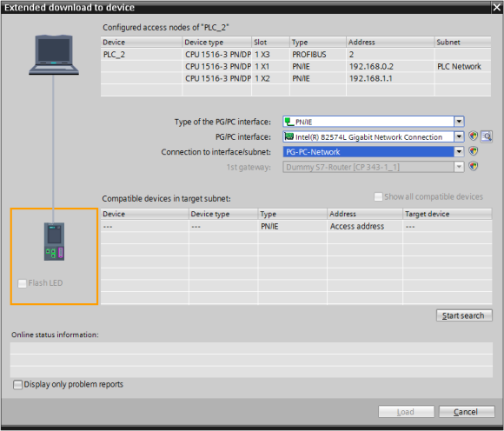Click PG-PC-Network highlighted field

click(x=368, y=152)
